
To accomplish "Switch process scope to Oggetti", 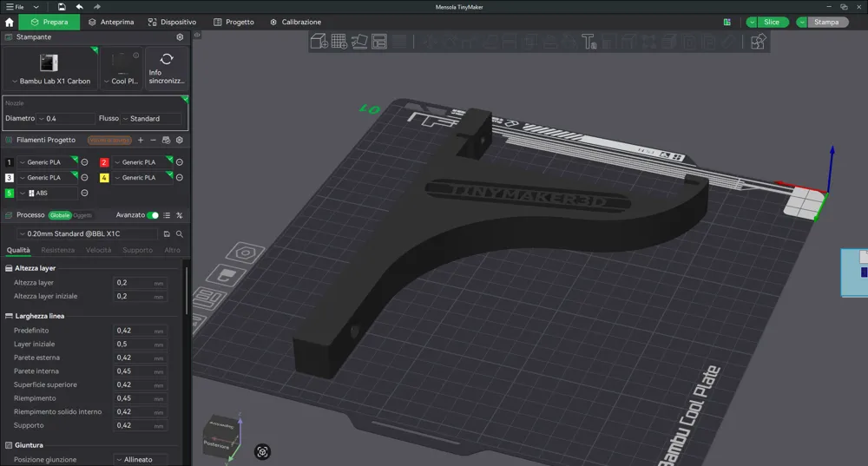I will click(82, 215).
